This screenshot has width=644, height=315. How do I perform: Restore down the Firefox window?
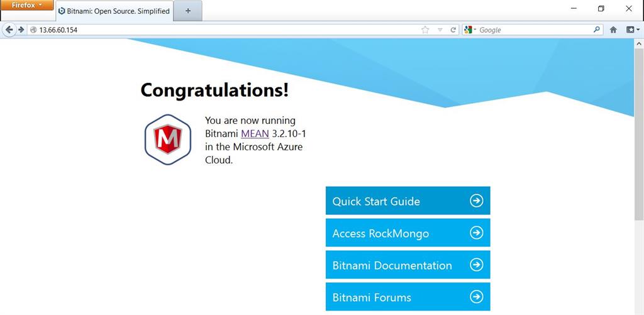coord(601,8)
